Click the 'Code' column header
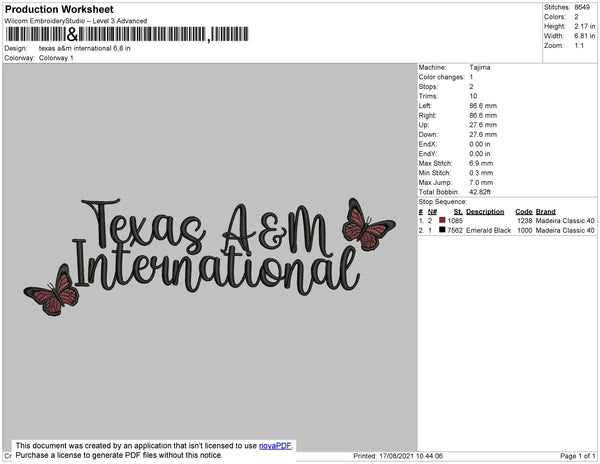Image resolution: width=600 pixels, height=464 pixels. click(524, 212)
